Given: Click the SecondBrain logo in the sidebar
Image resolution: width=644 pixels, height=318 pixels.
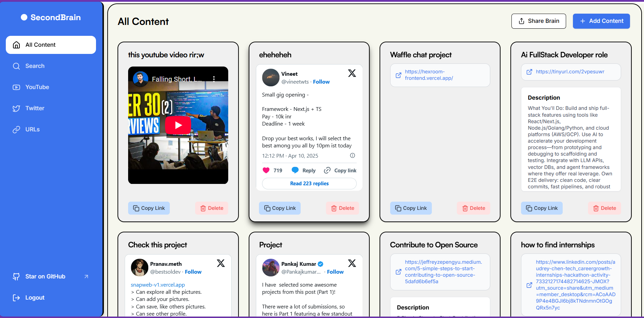Looking at the screenshot, I should point(51,17).
